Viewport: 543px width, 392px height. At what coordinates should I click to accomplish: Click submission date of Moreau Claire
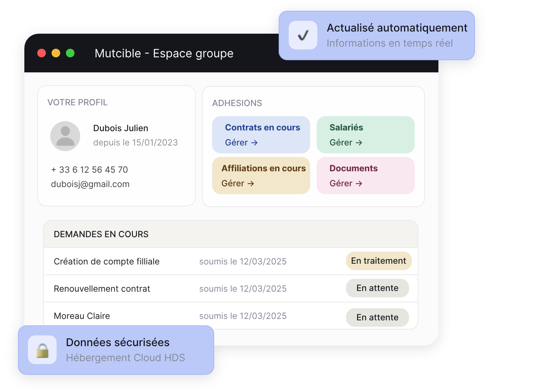tap(243, 316)
